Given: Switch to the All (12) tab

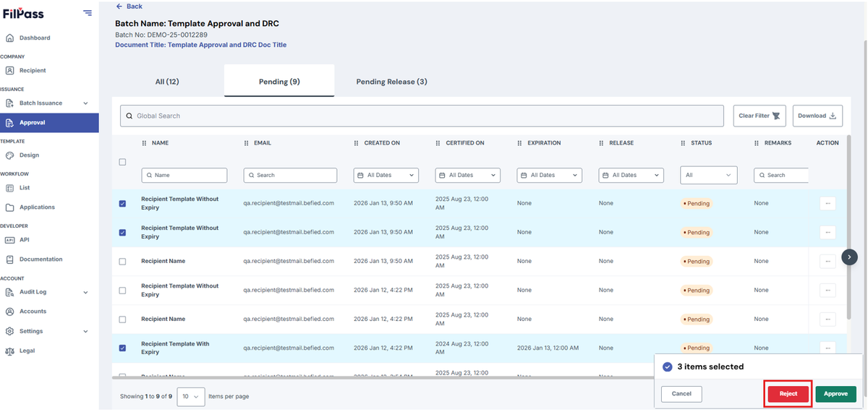Looking at the screenshot, I should (167, 82).
